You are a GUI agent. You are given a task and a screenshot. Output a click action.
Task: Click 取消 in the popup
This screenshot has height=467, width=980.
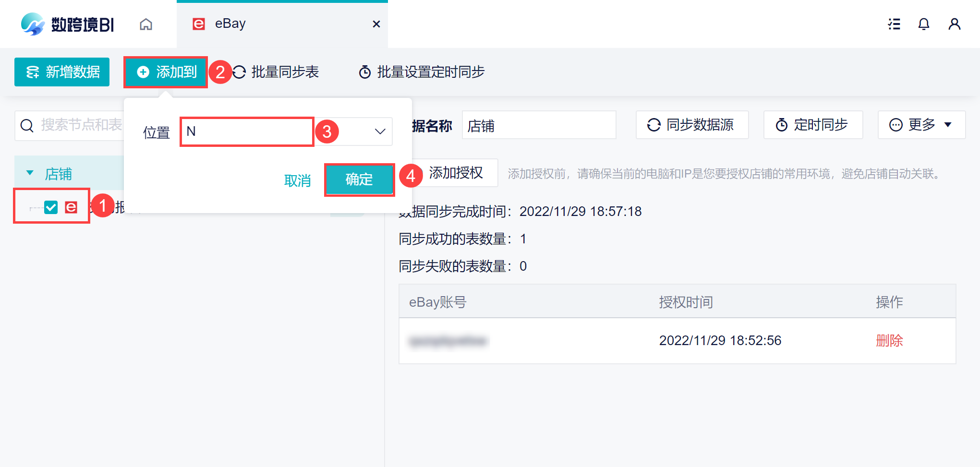[298, 180]
